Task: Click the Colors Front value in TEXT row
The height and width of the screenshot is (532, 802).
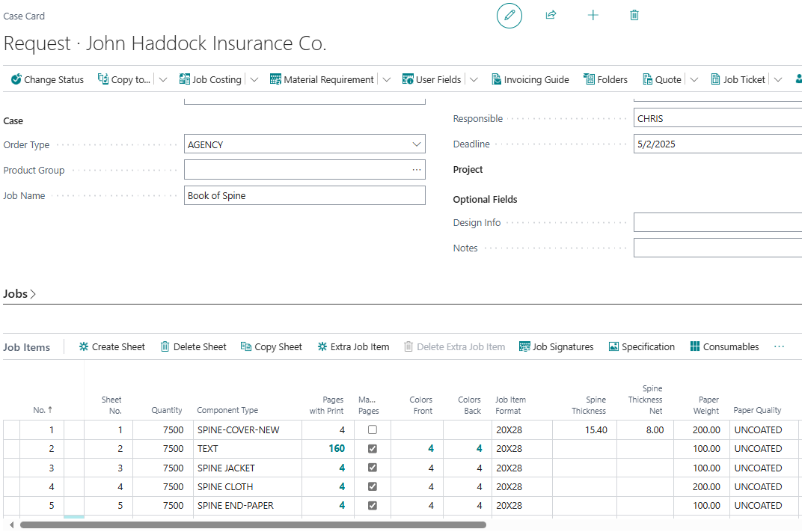Action: [x=431, y=449]
